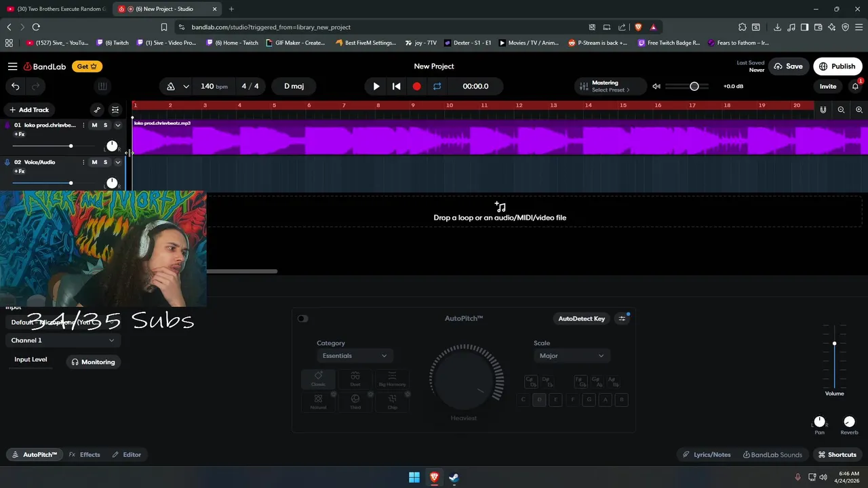The image size is (868, 488).
Task: Solo track 01 loko prod.chrisvbeatz
Action: point(105,125)
